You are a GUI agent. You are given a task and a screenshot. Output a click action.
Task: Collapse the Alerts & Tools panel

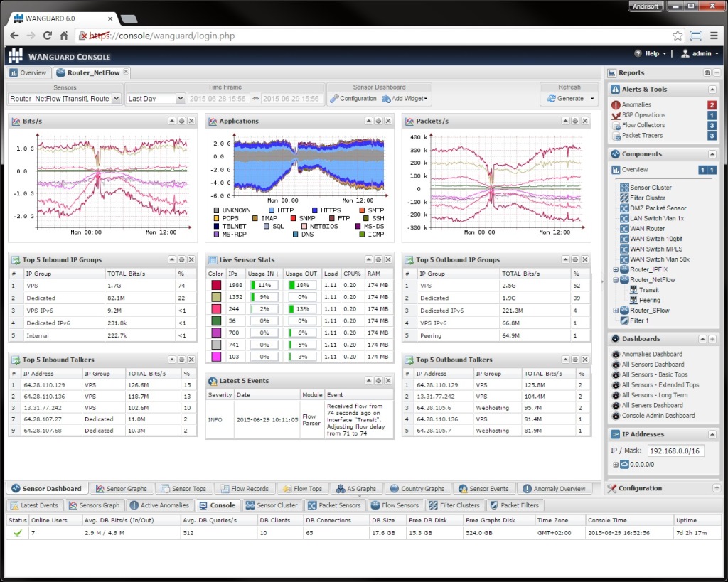coord(712,89)
